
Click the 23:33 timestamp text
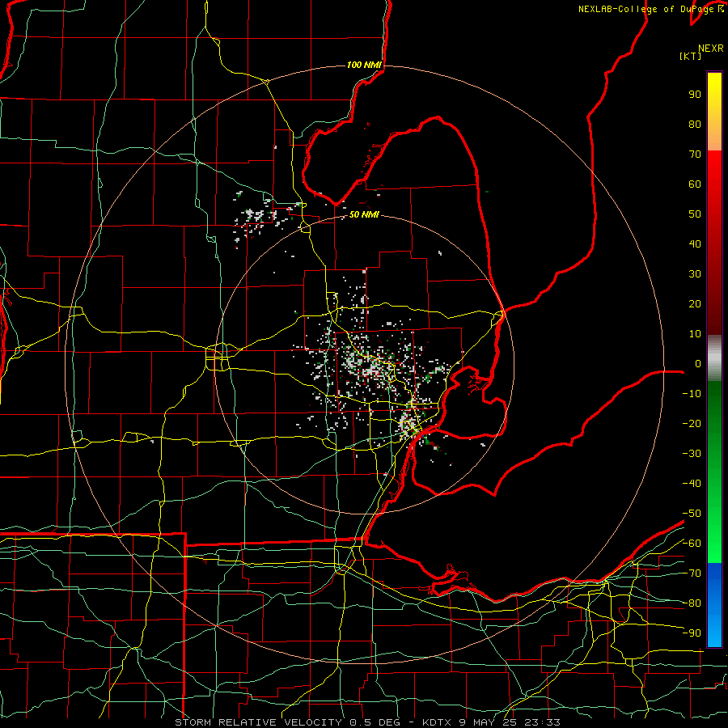(541, 722)
